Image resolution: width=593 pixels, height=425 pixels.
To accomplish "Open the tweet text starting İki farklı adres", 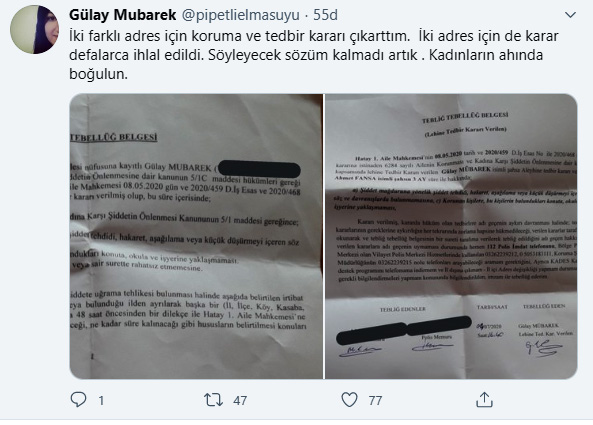I will tap(314, 55).
